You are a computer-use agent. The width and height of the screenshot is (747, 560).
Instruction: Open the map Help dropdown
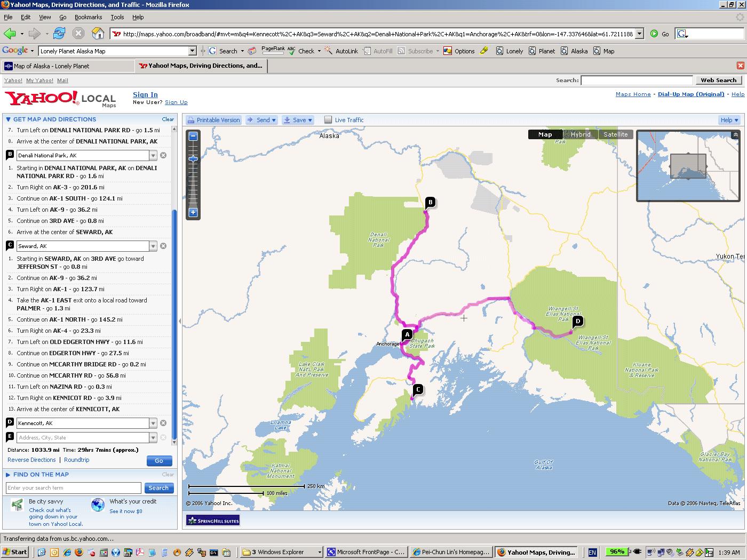pyautogui.click(x=729, y=120)
